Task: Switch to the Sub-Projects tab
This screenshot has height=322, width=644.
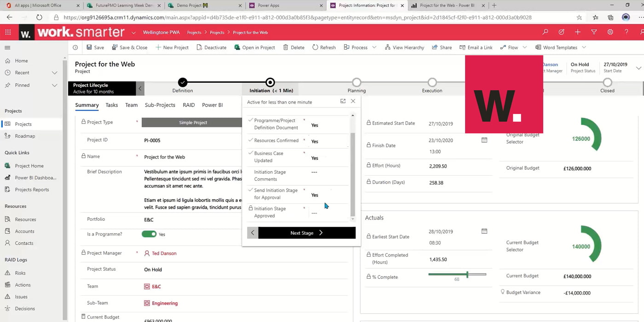Action: pos(160,105)
